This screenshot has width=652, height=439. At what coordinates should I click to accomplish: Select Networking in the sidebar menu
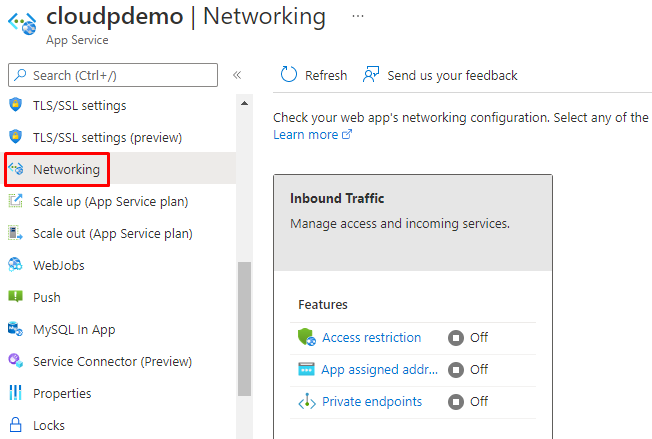pyautogui.click(x=66, y=169)
